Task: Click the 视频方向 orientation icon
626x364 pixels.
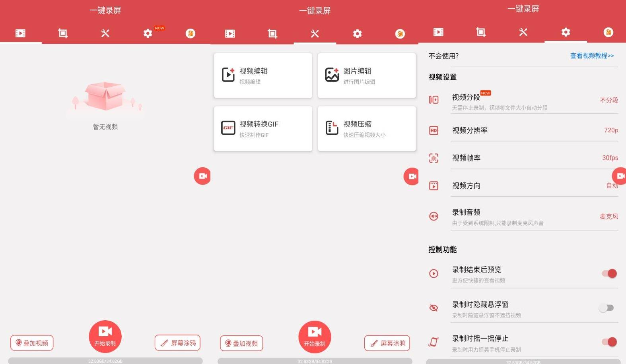Action: click(x=434, y=186)
